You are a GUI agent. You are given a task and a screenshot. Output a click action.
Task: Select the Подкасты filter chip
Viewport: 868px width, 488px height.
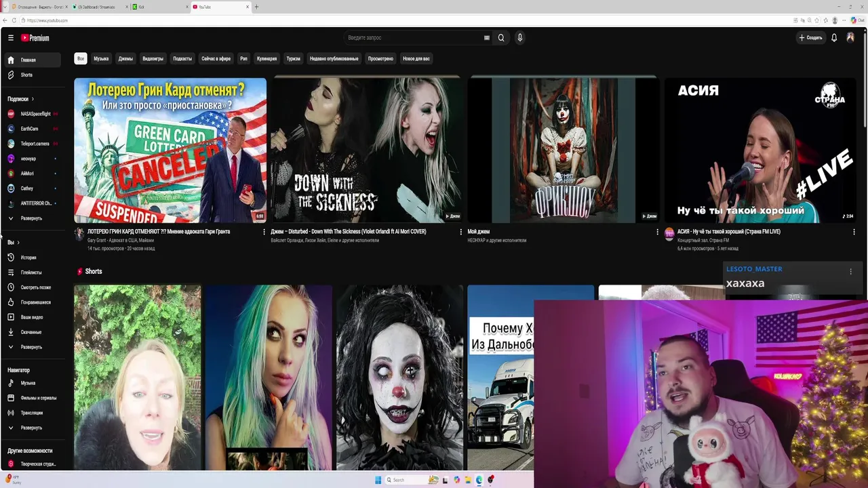point(182,59)
